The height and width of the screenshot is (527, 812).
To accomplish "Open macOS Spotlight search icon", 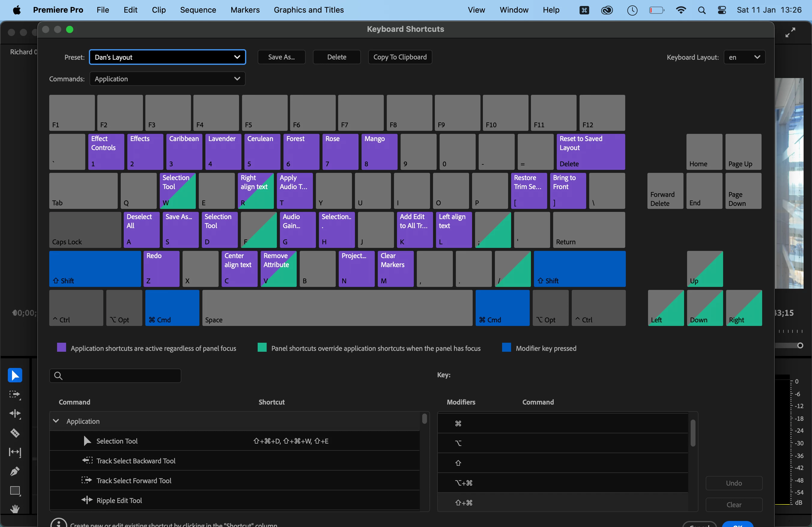I will (701, 10).
